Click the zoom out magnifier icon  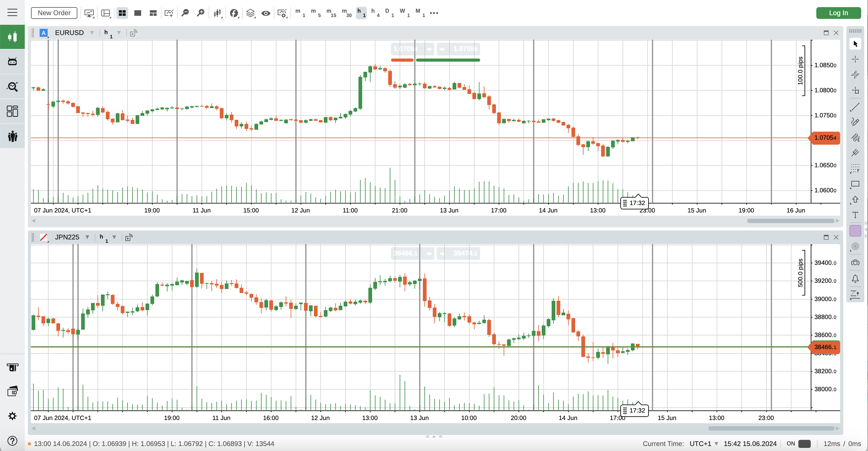point(185,13)
